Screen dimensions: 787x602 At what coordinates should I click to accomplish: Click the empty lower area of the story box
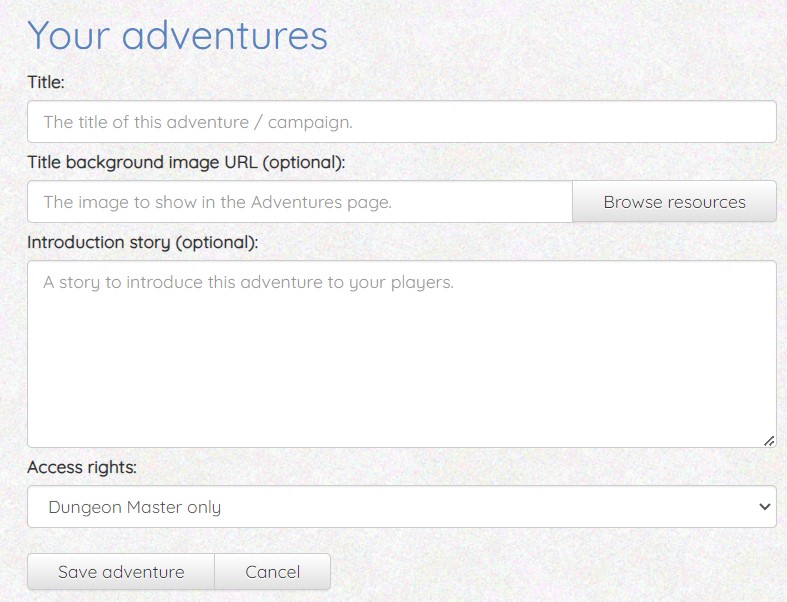click(x=400, y=400)
